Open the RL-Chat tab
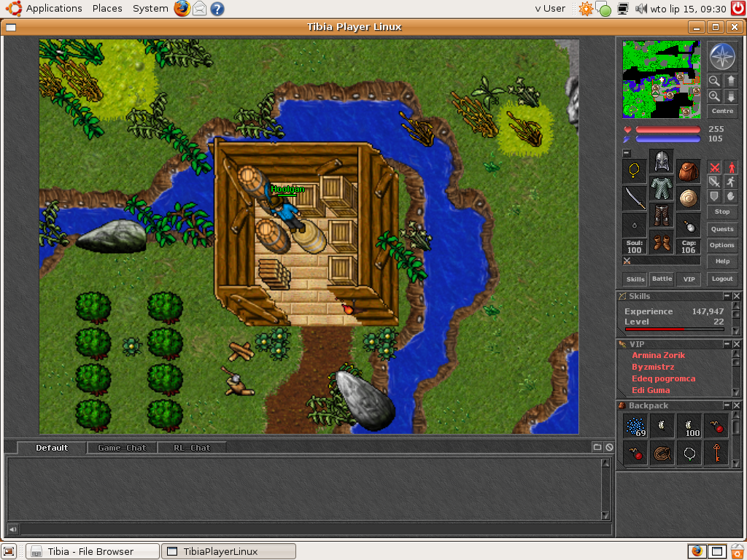Image resolution: width=747 pixels, height=560 pixels. click(x=192, y=448)
